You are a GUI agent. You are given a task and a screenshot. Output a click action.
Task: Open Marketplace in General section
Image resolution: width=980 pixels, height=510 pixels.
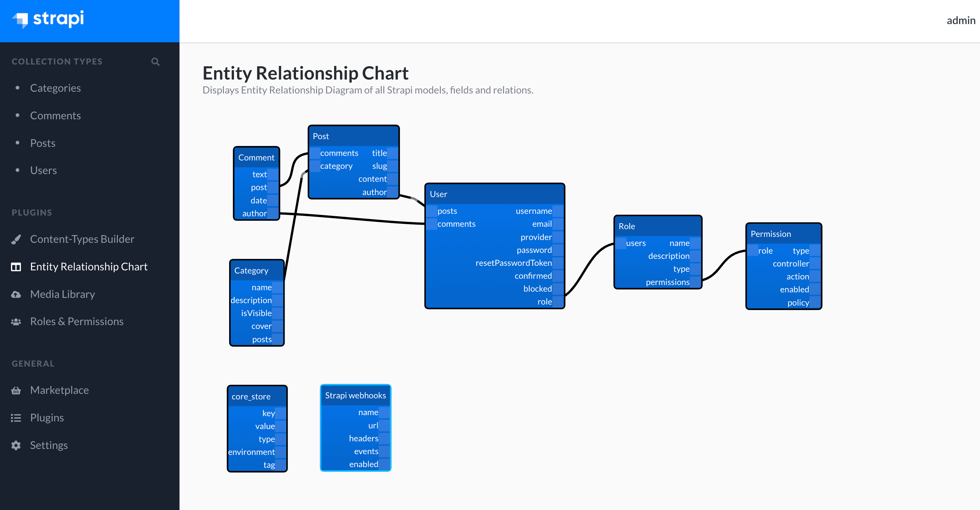coord(60,390)
